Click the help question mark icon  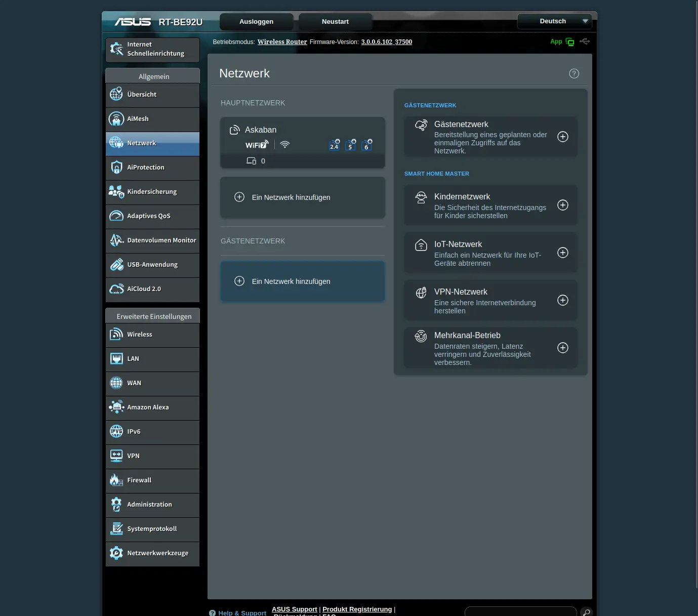(573, 73)
